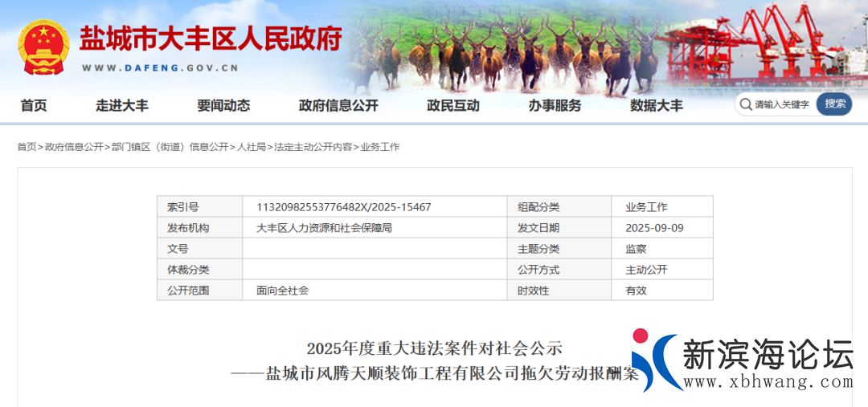Click the magnifier icon in search box
This screenshot has width=868, height=407.
coord(745,104)
